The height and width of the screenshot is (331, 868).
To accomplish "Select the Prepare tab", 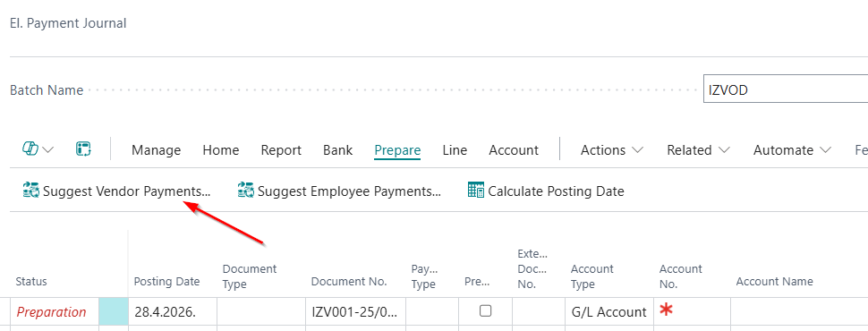I will [x=397, y=150].
